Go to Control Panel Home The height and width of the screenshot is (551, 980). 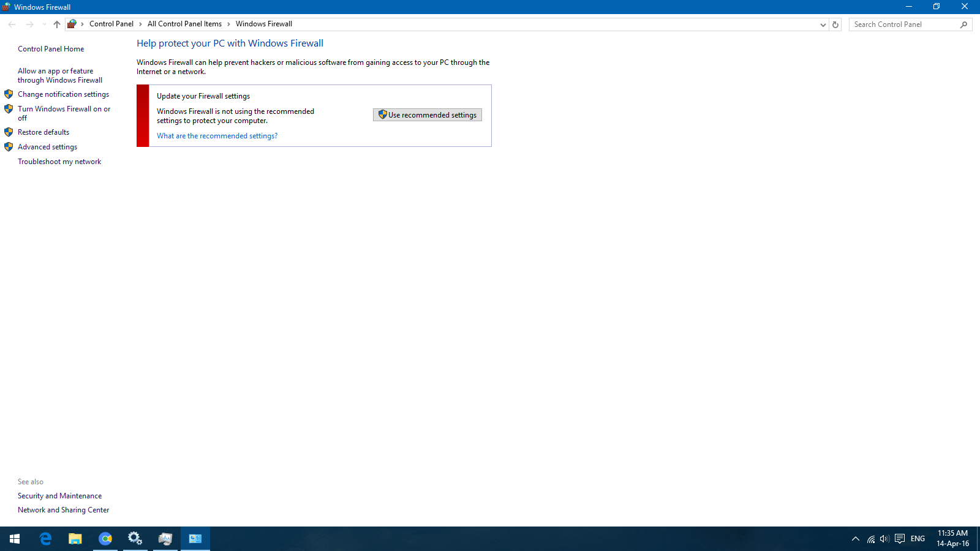point(51,49)
